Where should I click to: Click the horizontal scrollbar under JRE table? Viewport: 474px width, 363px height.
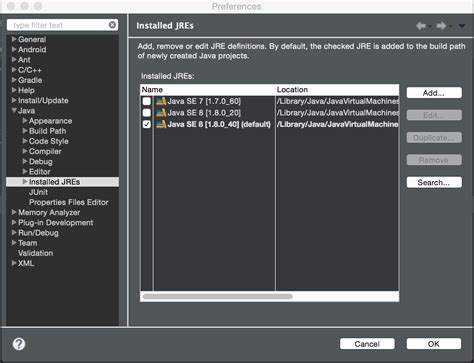(x=217, y=296)
